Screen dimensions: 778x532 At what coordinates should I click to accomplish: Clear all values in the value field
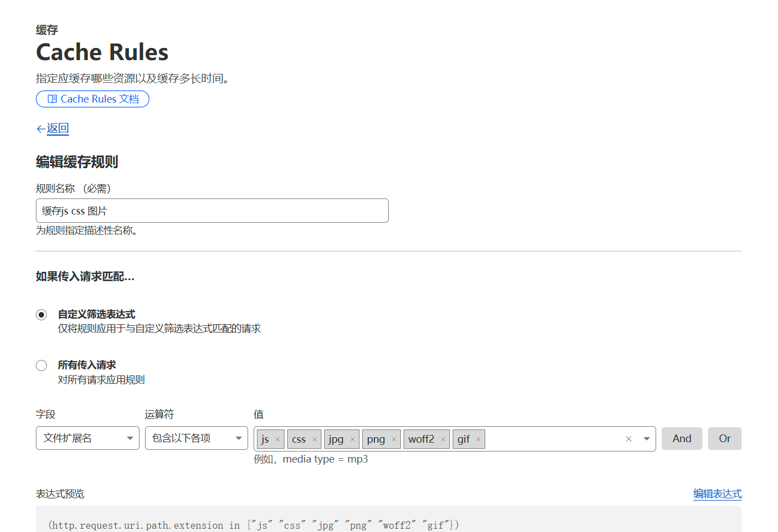tap(629, 439)
